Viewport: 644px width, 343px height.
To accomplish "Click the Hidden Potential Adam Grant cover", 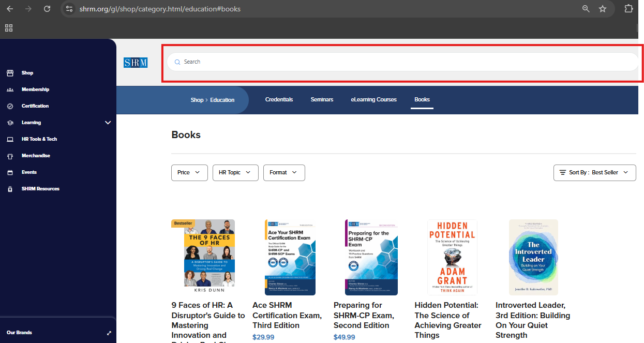I will [452, 257].
